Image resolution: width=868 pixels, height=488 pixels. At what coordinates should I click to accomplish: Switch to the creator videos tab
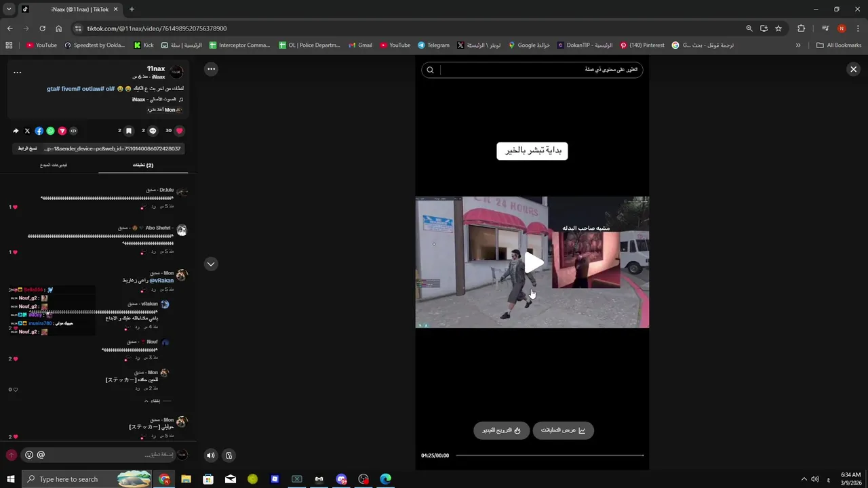(54, 165)
